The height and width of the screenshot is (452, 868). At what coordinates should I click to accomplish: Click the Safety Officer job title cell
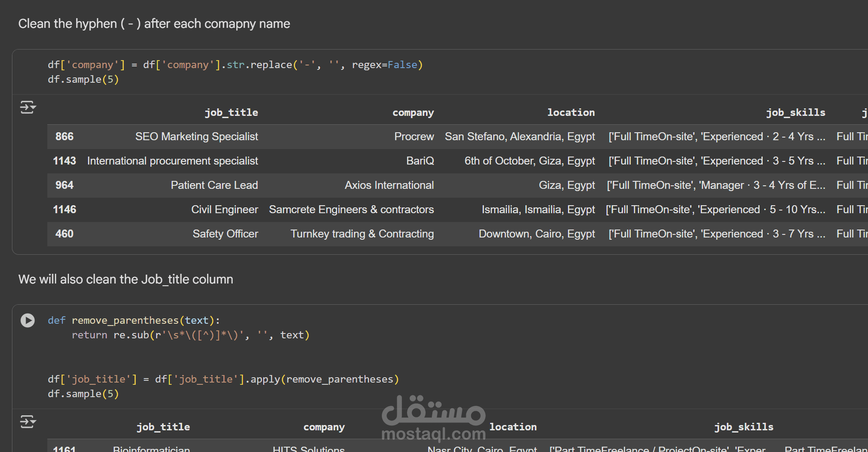(x=225, y=234)
